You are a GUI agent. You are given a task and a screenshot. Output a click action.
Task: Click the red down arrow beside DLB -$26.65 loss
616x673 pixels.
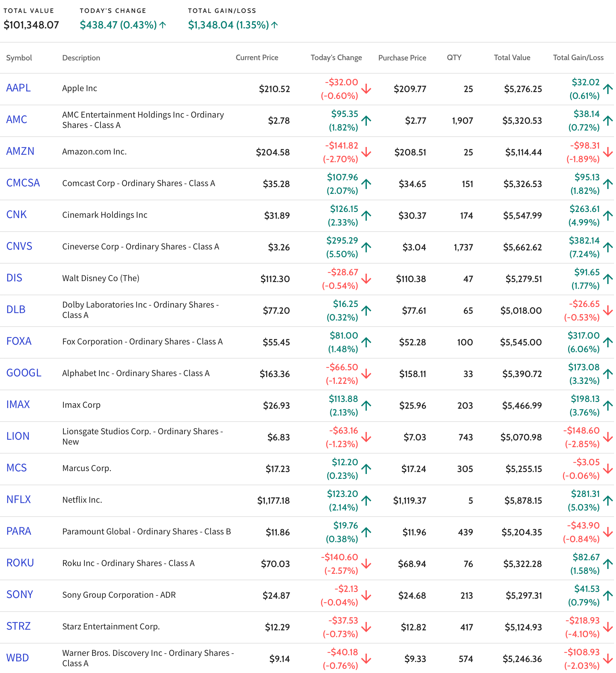pos(608,311)
